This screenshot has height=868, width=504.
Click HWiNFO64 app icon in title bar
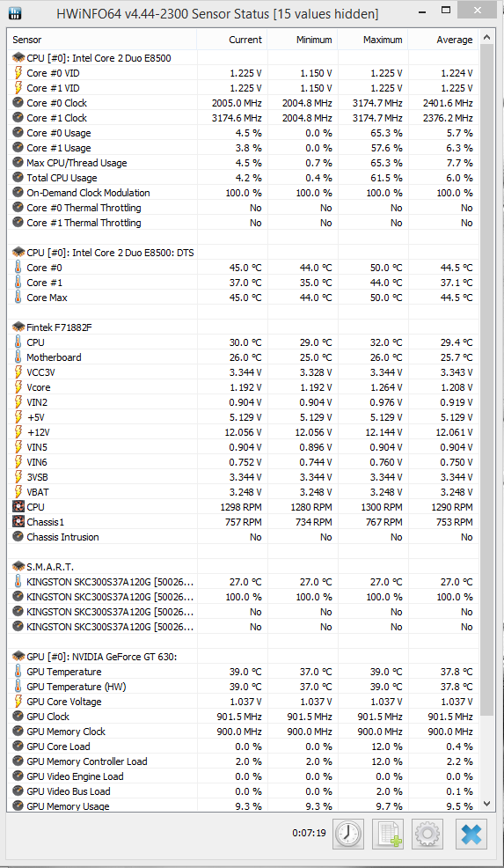pos(17,12)
